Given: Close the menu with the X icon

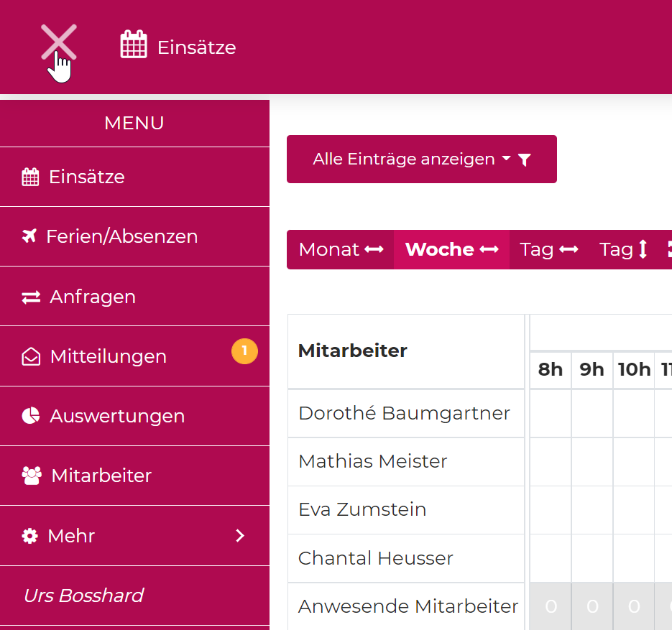Looking at the screenshot, I should click(58, 42).
